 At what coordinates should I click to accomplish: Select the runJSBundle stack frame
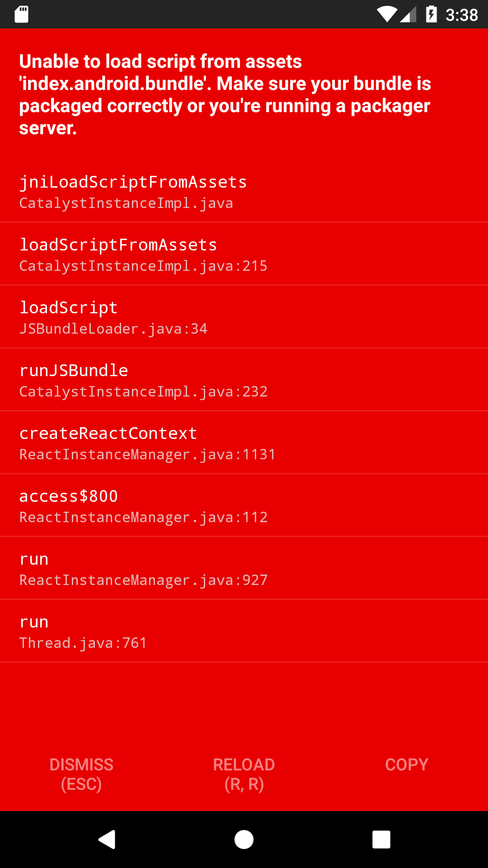click(x=244, y=380)
